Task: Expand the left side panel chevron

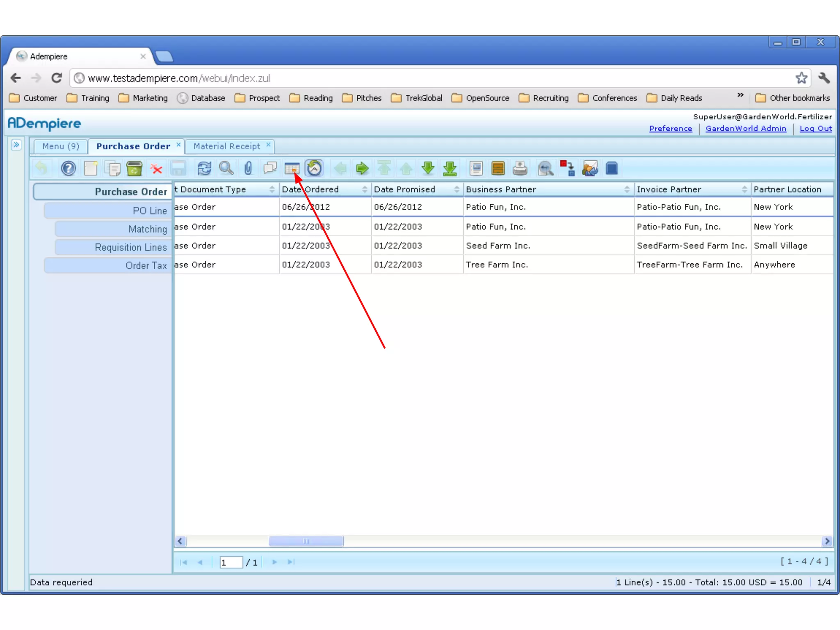Action: click(x=16, y=145)
